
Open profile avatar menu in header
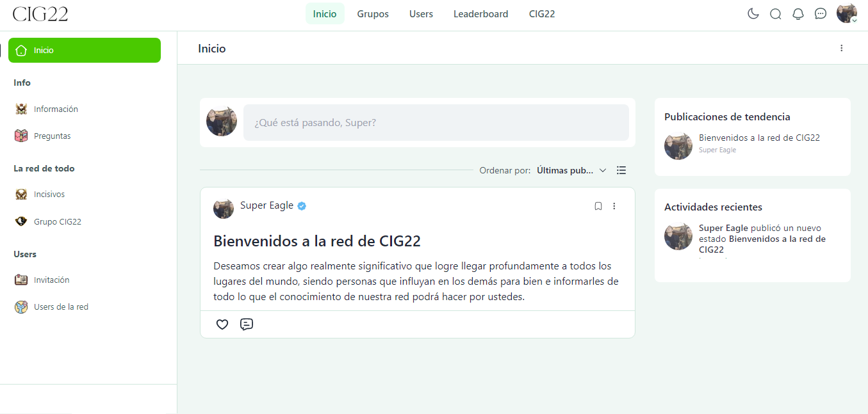[x=847, y=13]
